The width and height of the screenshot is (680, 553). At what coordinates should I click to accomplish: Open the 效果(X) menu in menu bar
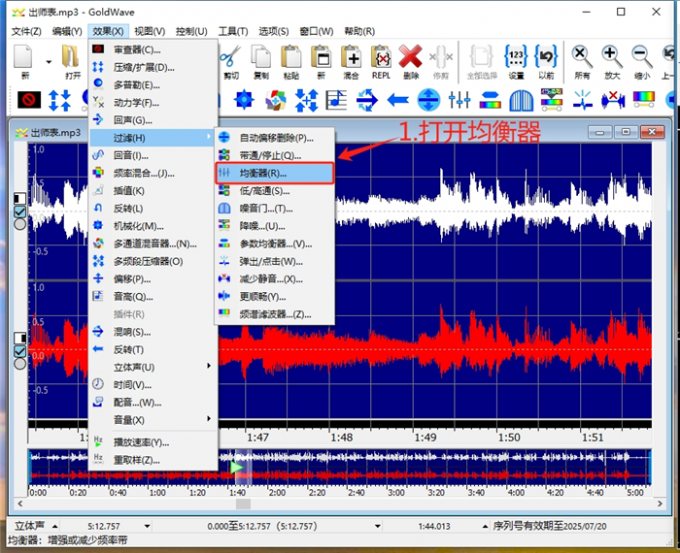(108, 31)
